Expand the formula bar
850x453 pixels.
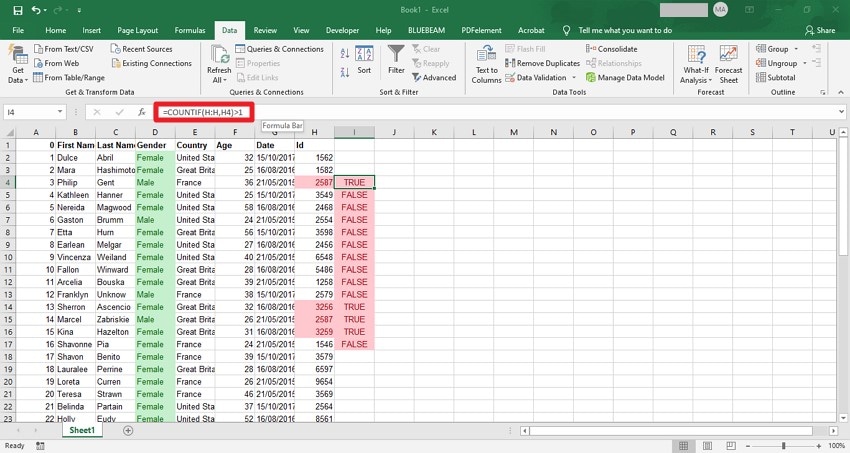coord(841,112)
